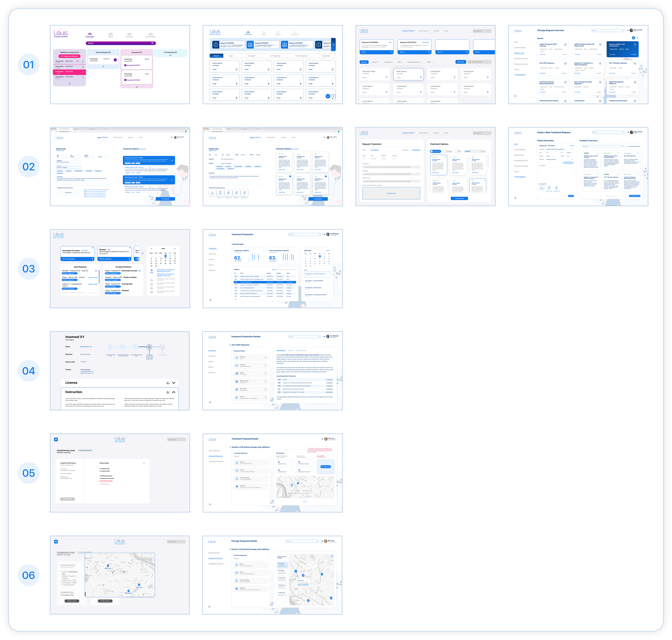Click the round blue plus button in Winterberg grid
This screenshot has width=672, height=640.
tap(328, 96)
